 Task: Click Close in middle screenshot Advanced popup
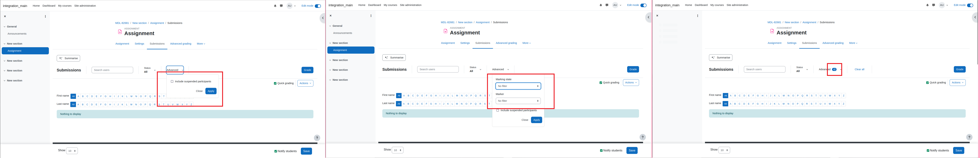tap(525, 120)
